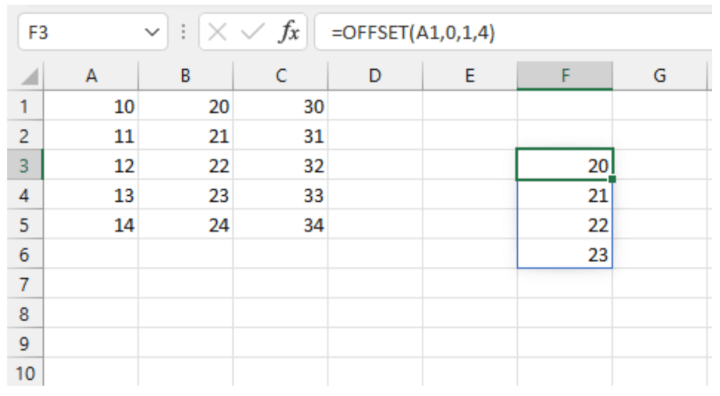The height and width of the screenshot is (396, 720).
Task: Click cell A4 containing 13
Action: [91, 195]
